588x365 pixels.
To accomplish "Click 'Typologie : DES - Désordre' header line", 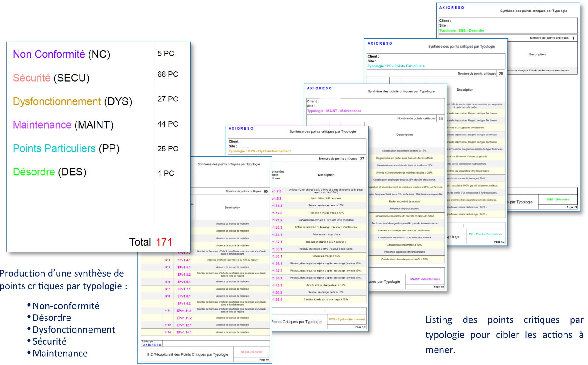I will tap(461, 31).
